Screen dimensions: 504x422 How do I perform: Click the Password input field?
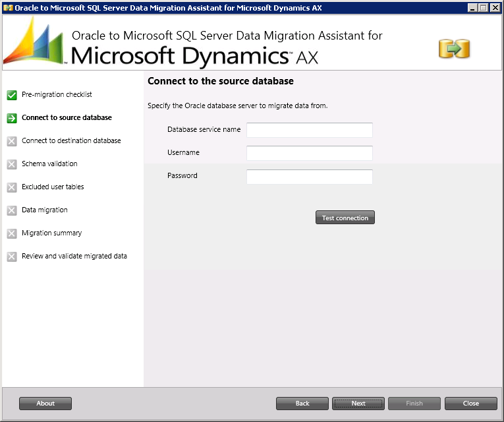(309, 177)
